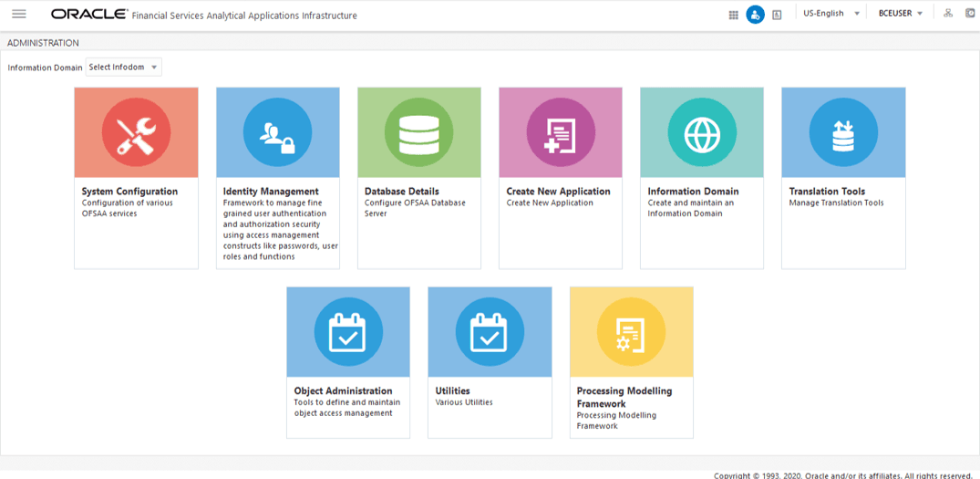Open the Select Infodom dropdown
This screenshot has width=980, height=479.
point(124,67)
